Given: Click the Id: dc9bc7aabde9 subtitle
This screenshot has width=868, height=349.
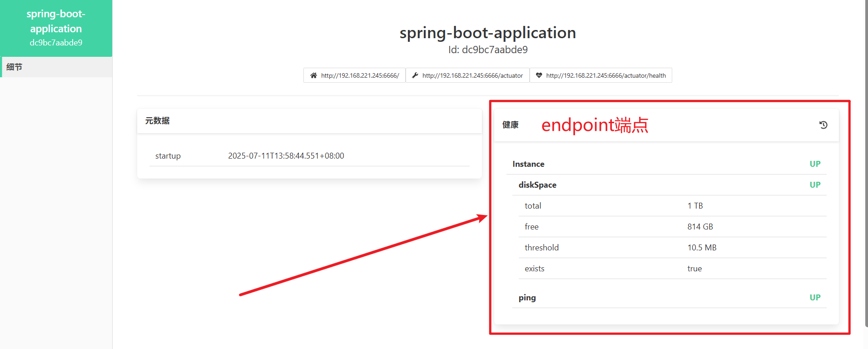Looking at the screenshot, I should click(488, 50).
